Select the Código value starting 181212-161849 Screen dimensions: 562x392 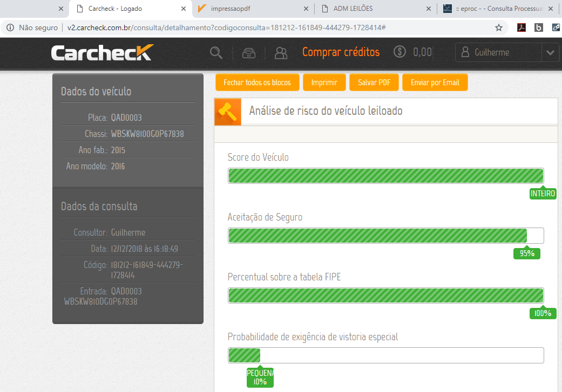click(x=147, y=270)
